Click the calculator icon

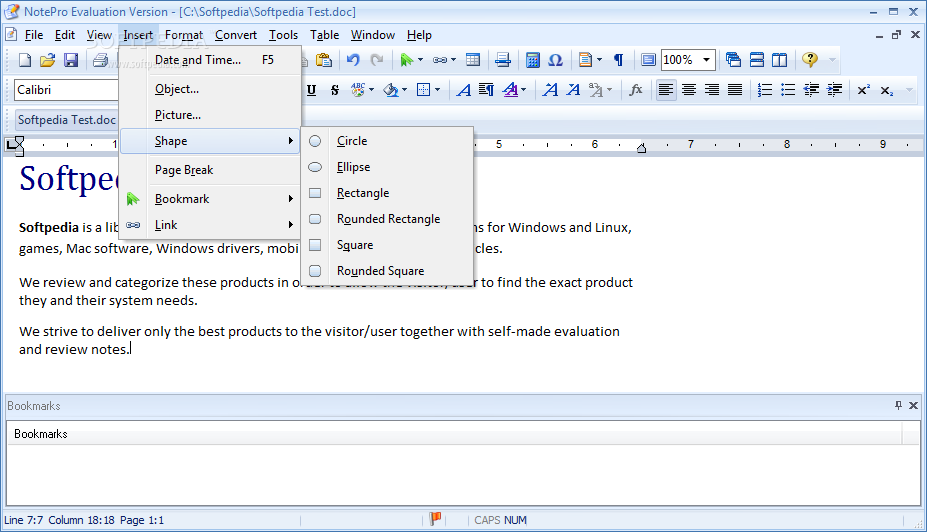pos(533,60)
